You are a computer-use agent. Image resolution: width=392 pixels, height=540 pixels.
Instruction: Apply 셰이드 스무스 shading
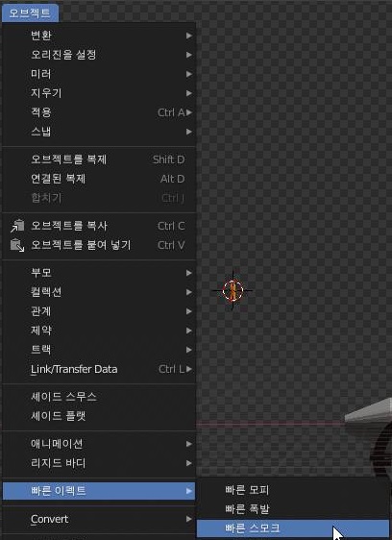coord(99,397)
